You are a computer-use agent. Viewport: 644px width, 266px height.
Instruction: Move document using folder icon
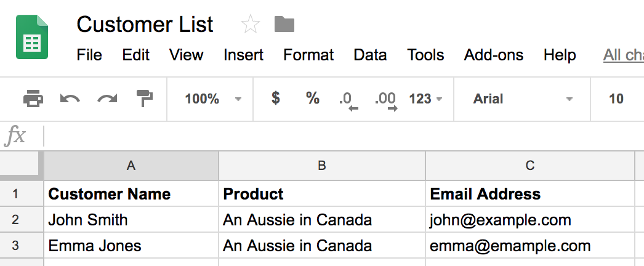284,24
